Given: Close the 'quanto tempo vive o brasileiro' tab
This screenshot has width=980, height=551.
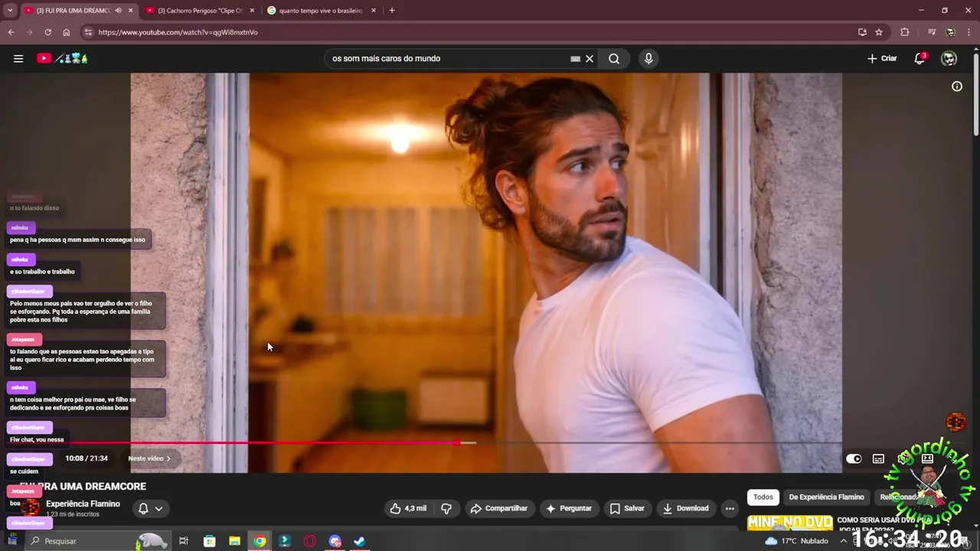Looking at the screenshot, I should click(x=374, y=11).
